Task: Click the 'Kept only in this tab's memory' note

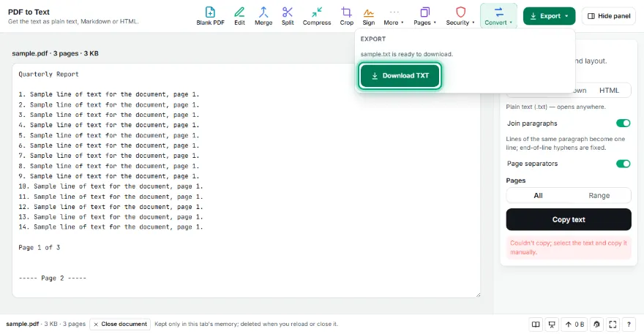Action: [246, 324]
